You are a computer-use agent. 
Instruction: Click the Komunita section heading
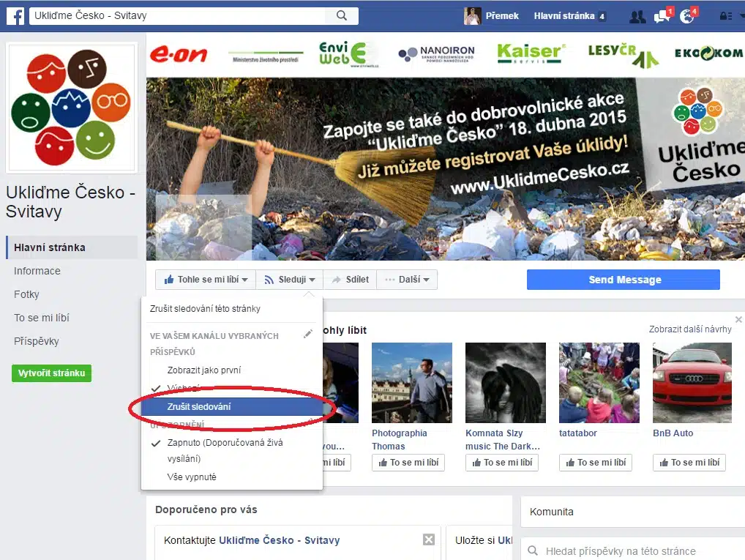click(x=552, y=512)
